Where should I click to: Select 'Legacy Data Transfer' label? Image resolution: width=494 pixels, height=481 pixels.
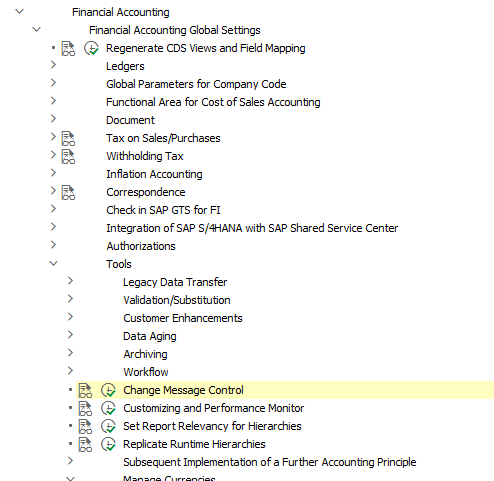pyautogui.click(x=175, y=282)
